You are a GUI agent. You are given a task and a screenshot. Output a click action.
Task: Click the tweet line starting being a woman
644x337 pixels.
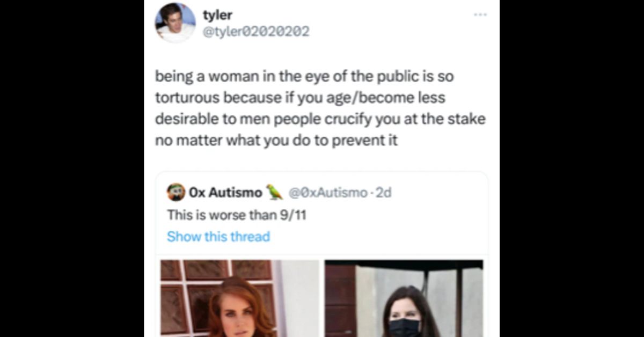click(x=304, y=77)
